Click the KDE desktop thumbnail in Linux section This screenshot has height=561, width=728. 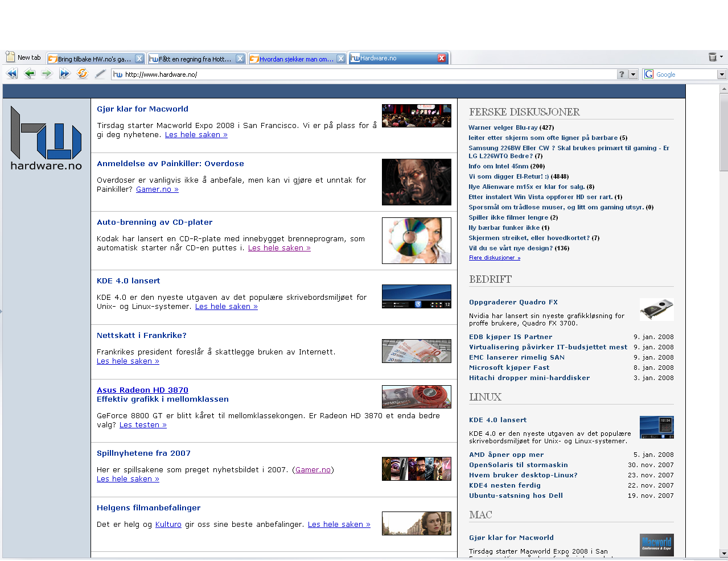click(657, 427)
